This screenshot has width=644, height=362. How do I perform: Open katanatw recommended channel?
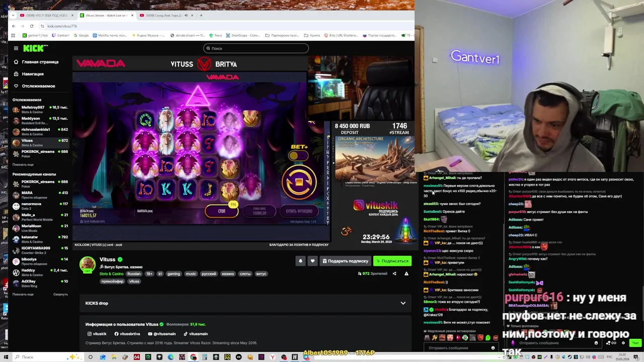40,239
